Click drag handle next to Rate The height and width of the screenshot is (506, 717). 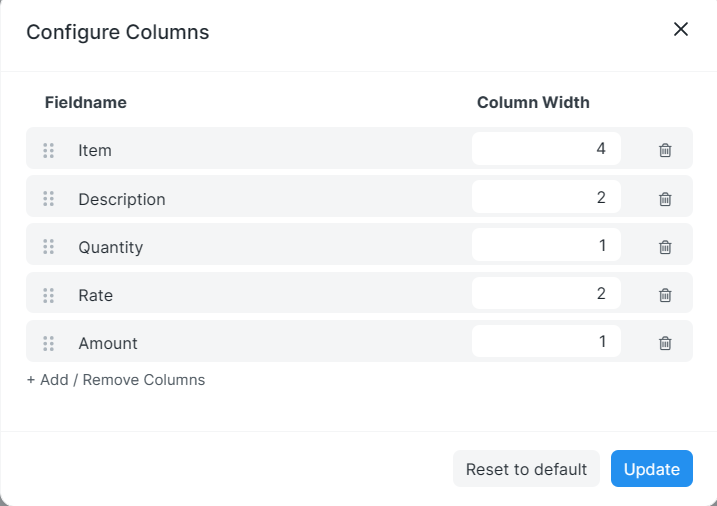(48, 295)
